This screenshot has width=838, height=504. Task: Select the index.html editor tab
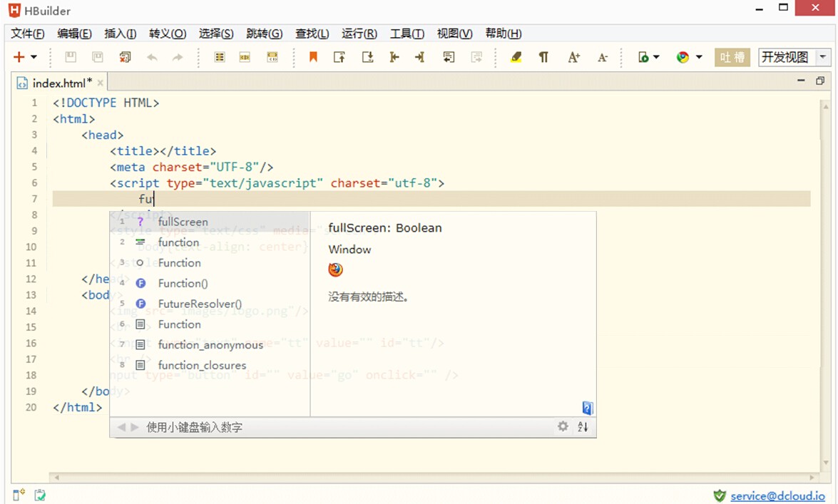point(58,83)
